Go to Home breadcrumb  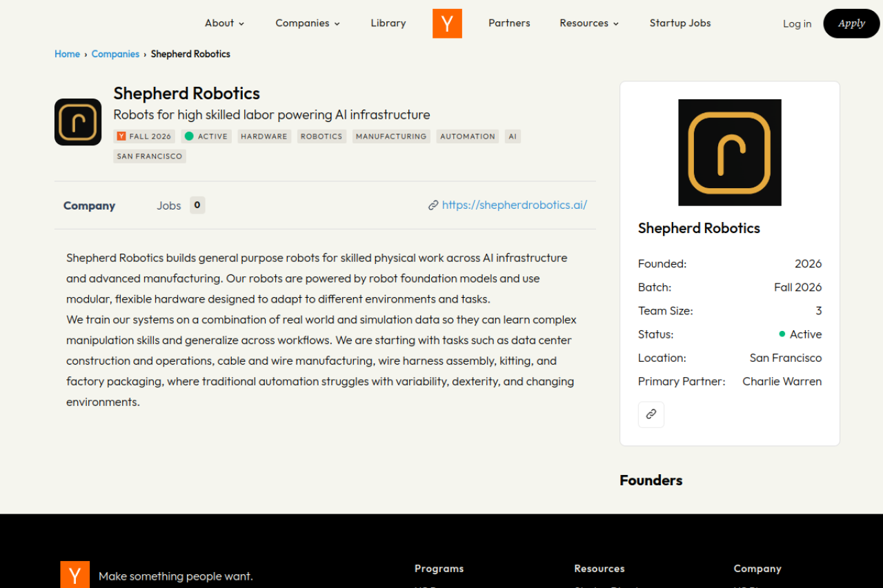(68, 54)
